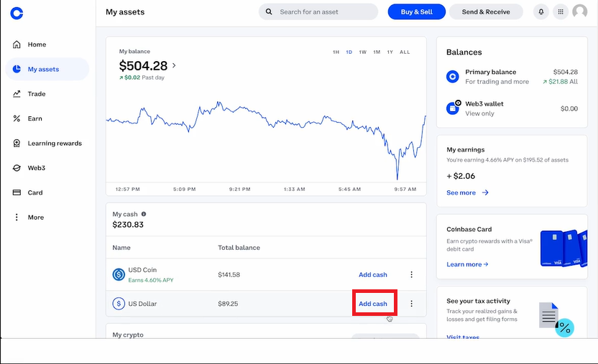Click the See more arrow icon
The width and height of the screenshot is (598, 364).
(x=485, y=192)
